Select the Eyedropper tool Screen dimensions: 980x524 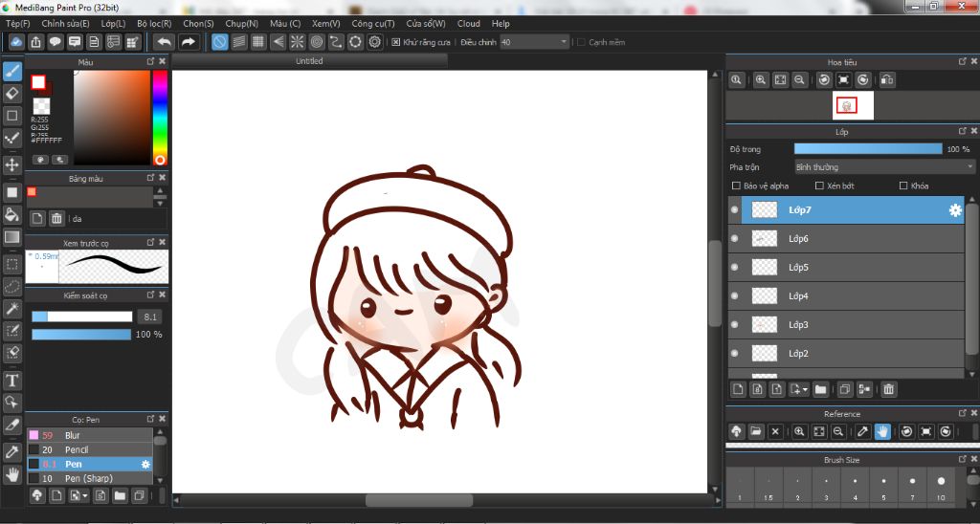[11, 451]
